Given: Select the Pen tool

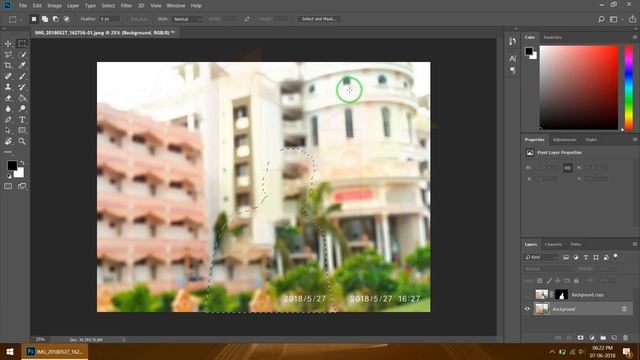Looking at the screenshot, I should 8,120.
